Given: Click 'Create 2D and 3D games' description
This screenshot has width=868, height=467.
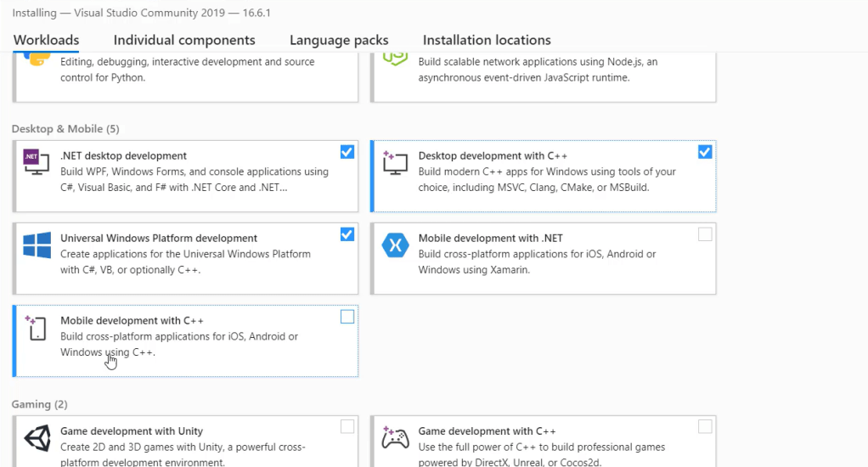Looking at the screenshot, I should click(183, 454).
